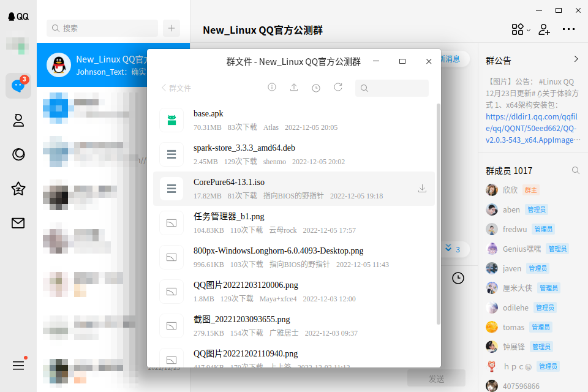This screenshot has width=588, height=392.
Task: Click image icon of 截图_20221203093655.png
Action: pyautogui.click(x=171, y=326)
